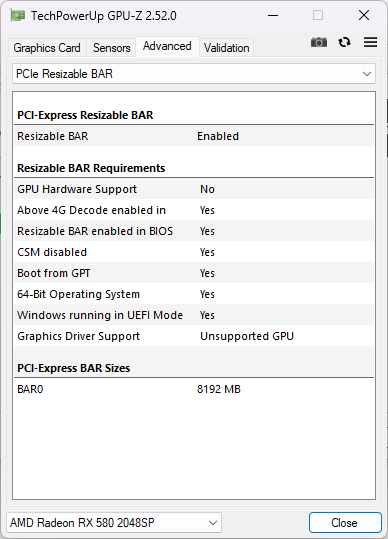Click the Close button
388x539 pixels.
pos(345,522)
